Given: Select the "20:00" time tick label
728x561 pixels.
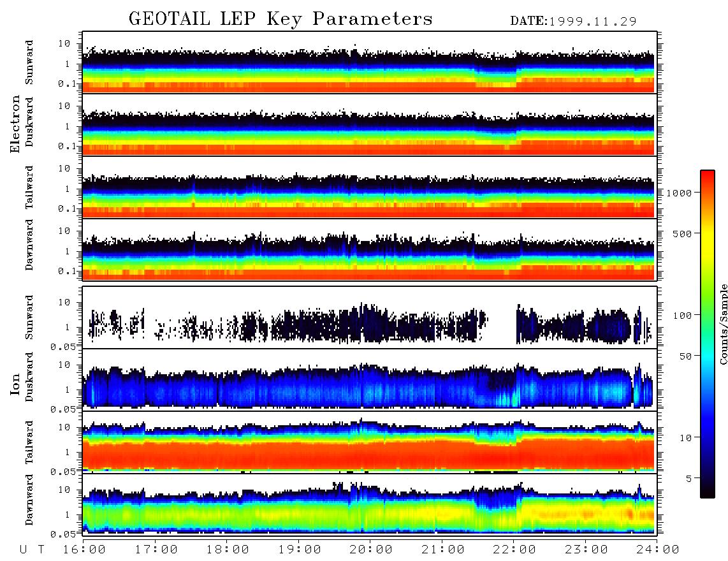Looking at the screenshot, I should [x=371, y=550].
